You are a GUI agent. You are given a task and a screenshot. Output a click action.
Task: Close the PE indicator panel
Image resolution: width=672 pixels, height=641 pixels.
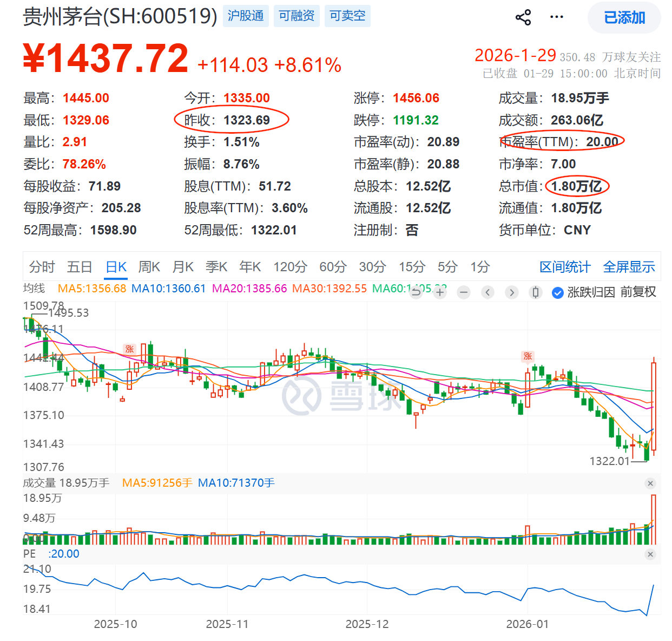(x=650, y=554)
